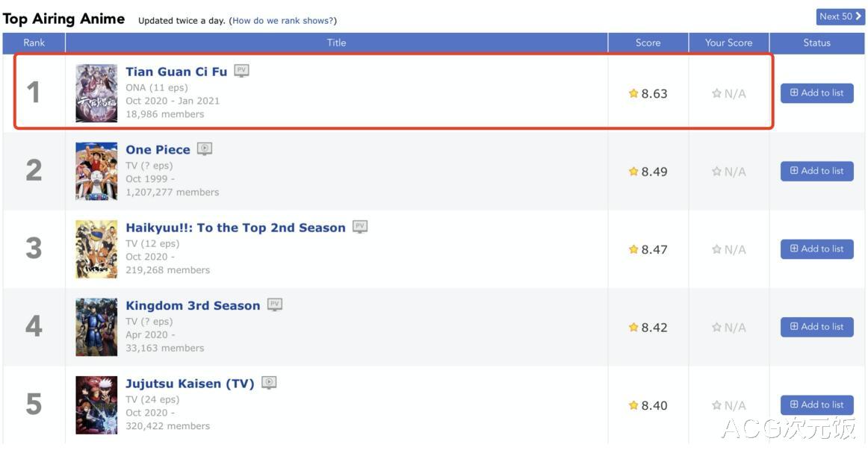Open Jujutsu Kaisen (TV) title link
Screen dimensions: 868x456
point(190,384)
